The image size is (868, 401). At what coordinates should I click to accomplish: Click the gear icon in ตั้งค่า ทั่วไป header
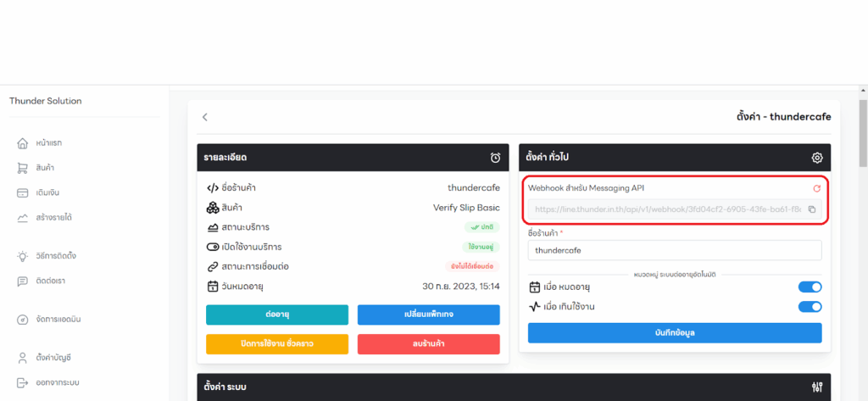[817, 158]
